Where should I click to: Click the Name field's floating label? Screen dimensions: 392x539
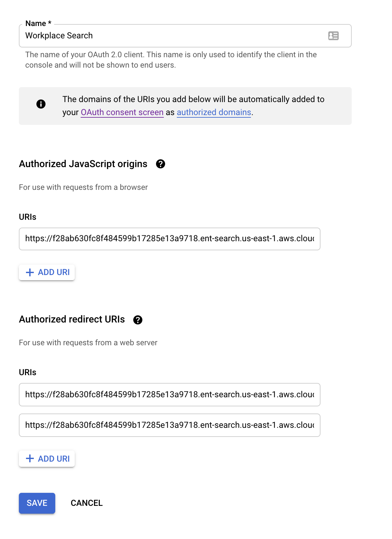(x=38, y=23)
